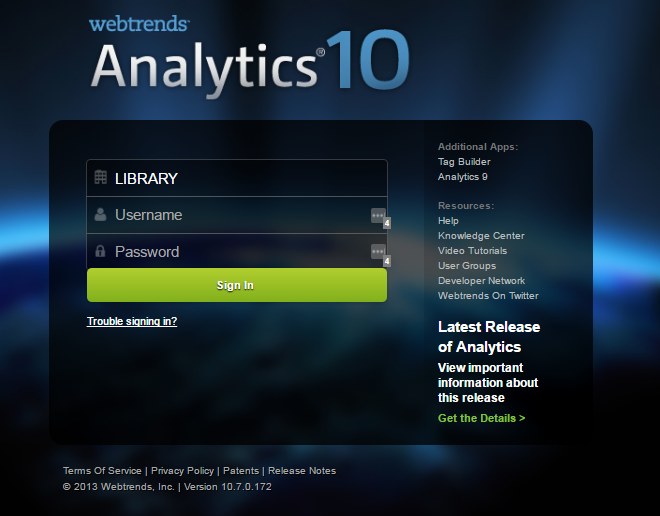Open the Video Tutorials link

coord(472,251)
